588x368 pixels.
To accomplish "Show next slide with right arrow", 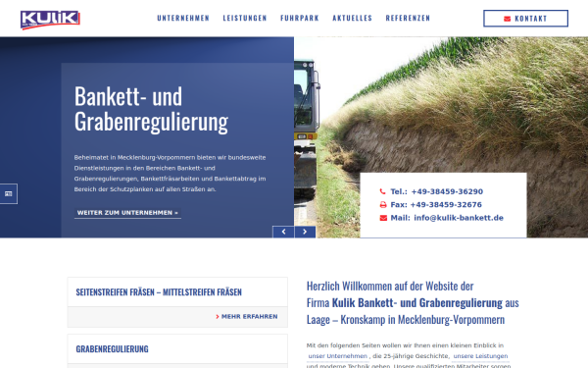I will coord(305,232).
